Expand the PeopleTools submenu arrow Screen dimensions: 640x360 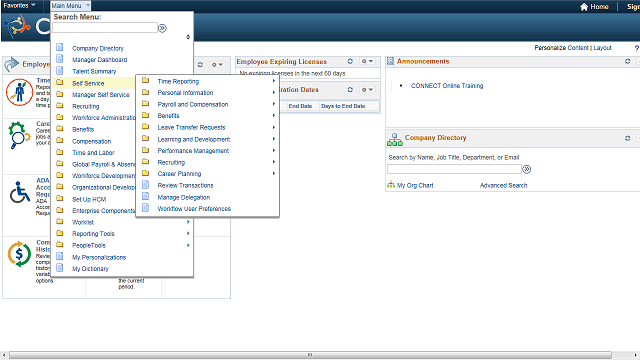tap(188, 245)
